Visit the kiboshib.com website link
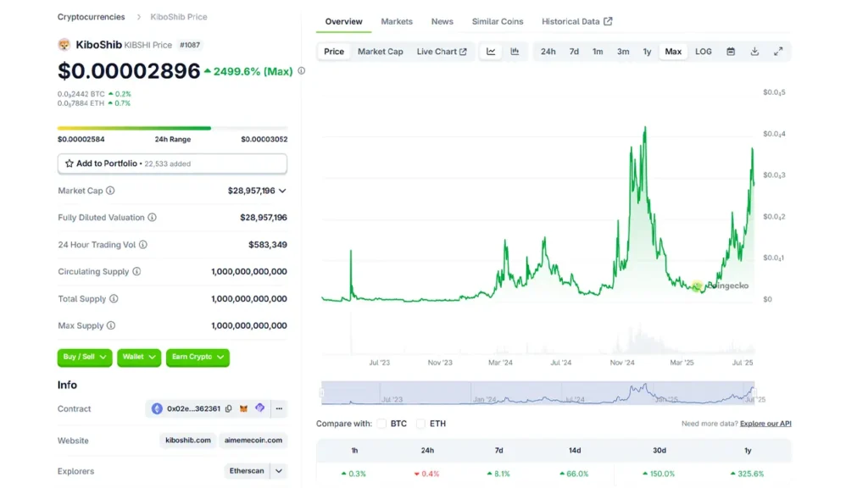This screenshot has height=488, width=868. (x=188, y=441)
